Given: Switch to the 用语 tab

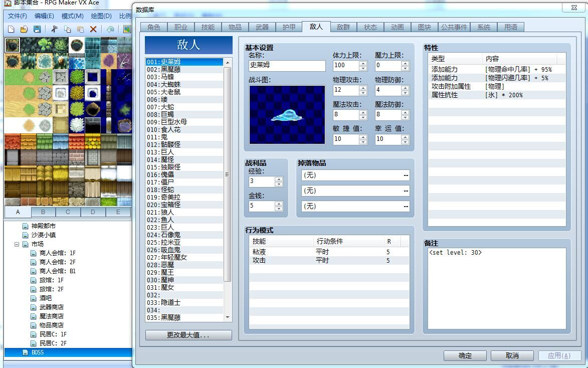Looking at the screenshot, I should (510, 27).
